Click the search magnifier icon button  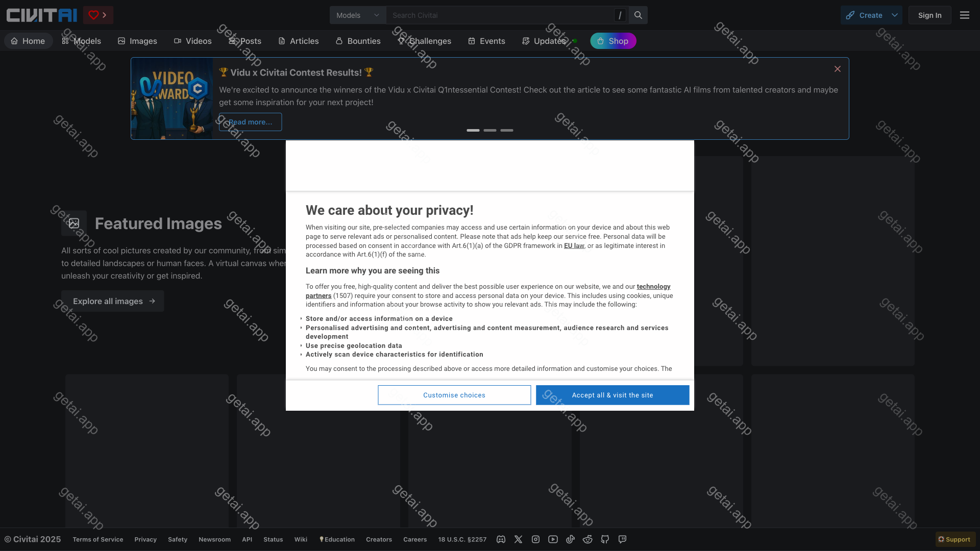point(638,15)
